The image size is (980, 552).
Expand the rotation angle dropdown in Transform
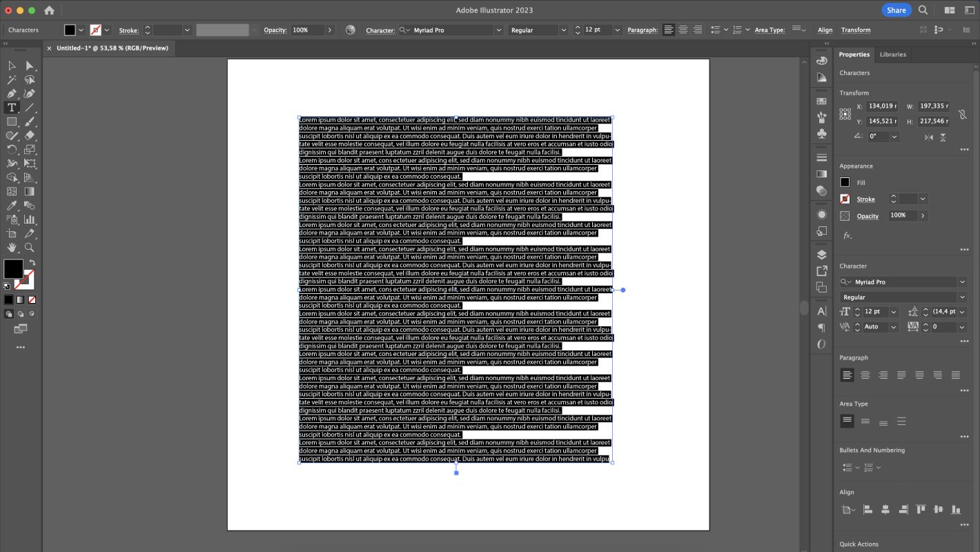tap(894, 137)
